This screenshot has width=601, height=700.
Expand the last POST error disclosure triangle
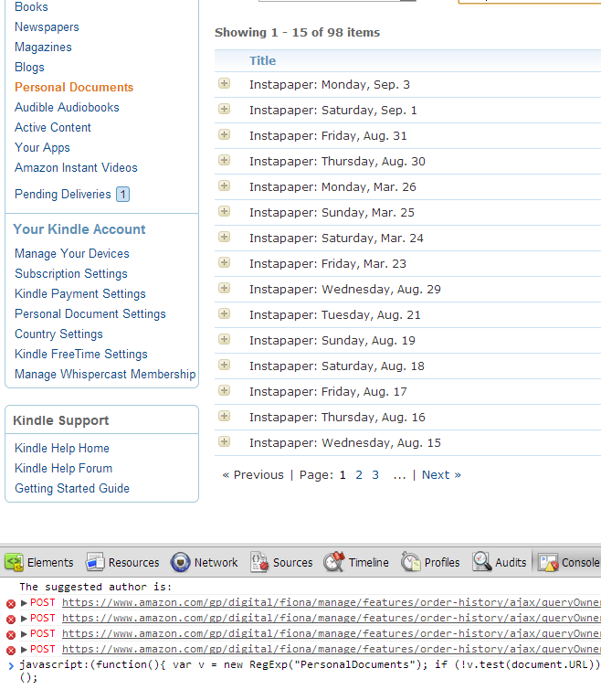[24, 650]
